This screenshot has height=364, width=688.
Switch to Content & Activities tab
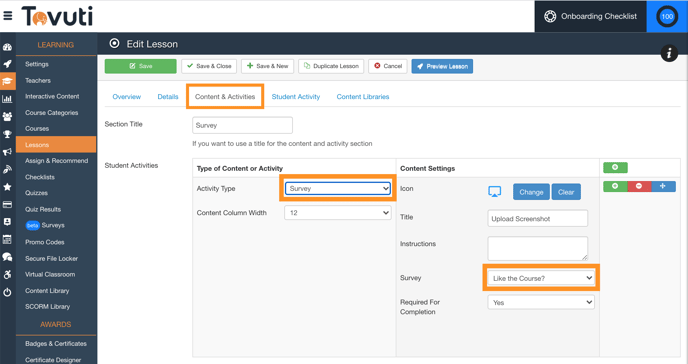pos(225,96)
